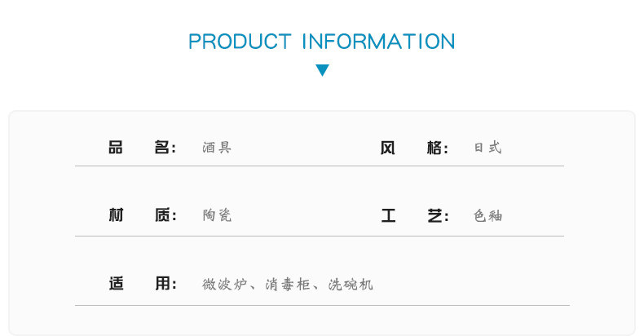Click the 材质 material label
This screenshot has width=644, height=336.
[139, 216]
